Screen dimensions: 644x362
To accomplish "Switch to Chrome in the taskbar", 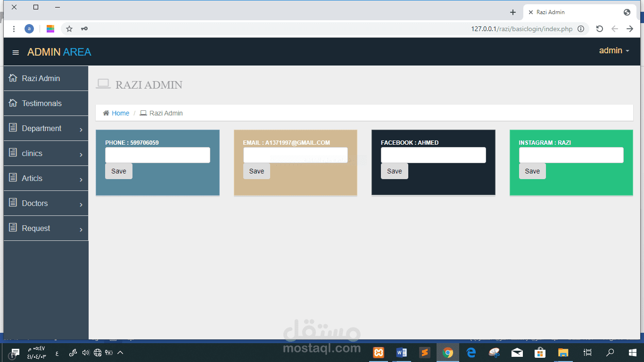I will [x=448, y=353].
